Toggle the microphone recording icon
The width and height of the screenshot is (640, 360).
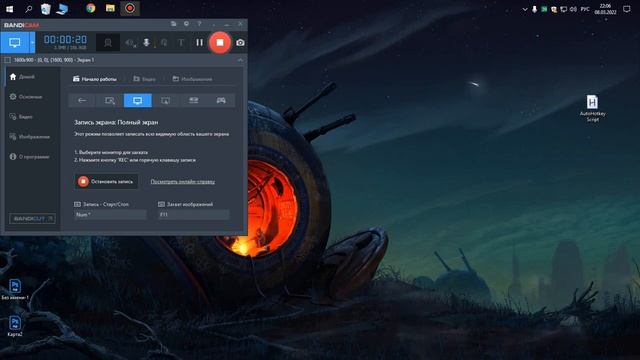tap(146, 42)
